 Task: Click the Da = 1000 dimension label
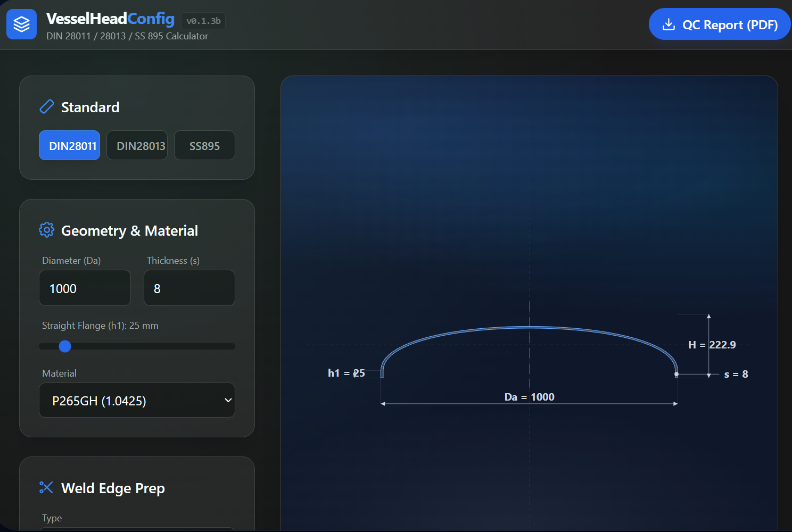(529, 397)
